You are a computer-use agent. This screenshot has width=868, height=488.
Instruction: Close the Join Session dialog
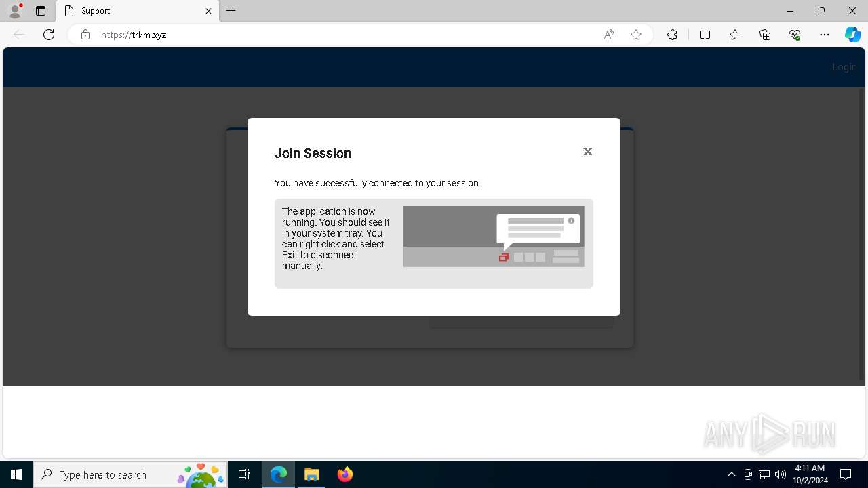588,152
